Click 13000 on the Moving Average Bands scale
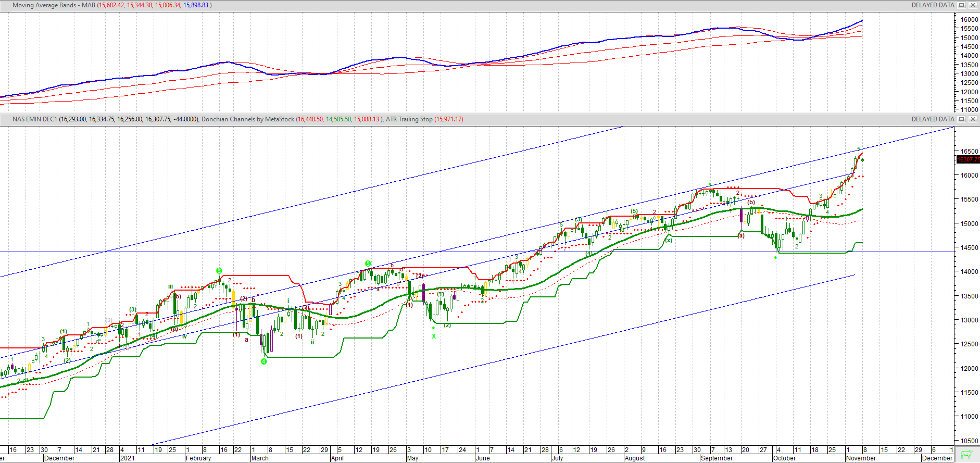The width and height of the screenshot is (980, 463). pos(969,74)
